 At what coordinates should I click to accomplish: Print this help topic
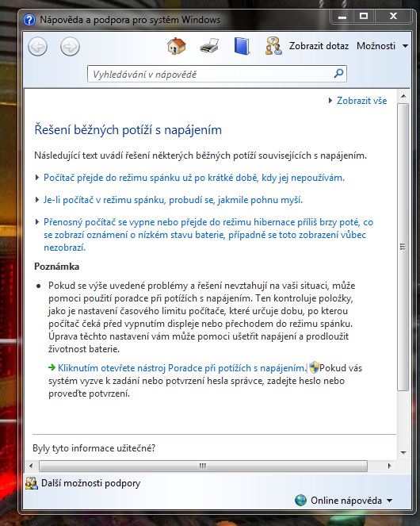[209, 46]
